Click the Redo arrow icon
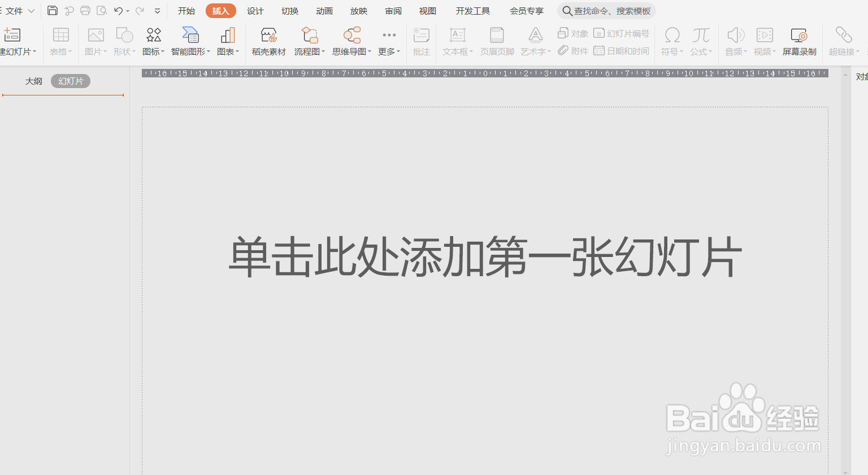The height and width of the screenshot is (475, 868). [140, 11]
